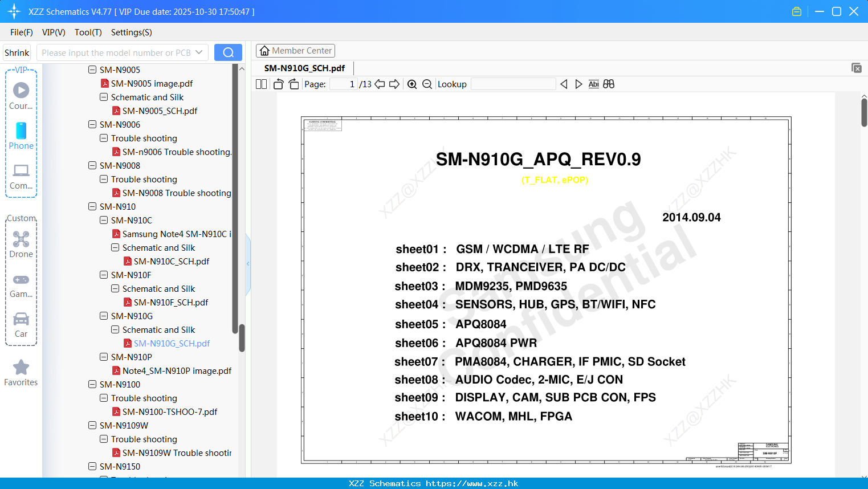
Task: Click the binoculars search icon
Action: tap(609, 84)
